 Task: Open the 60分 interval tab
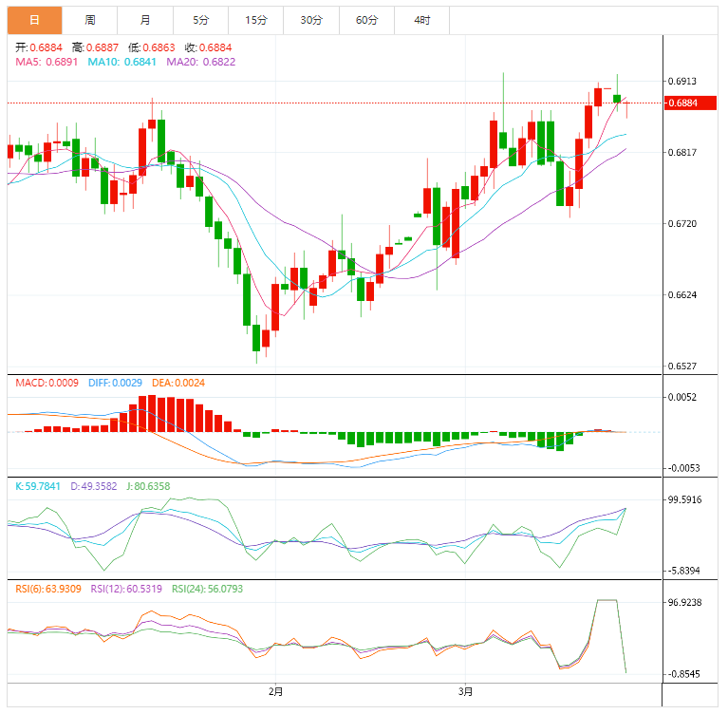pos(366,20)
